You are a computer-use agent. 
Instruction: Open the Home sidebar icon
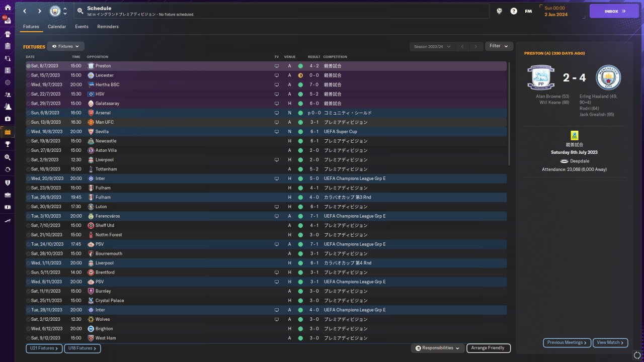point(8,8)
